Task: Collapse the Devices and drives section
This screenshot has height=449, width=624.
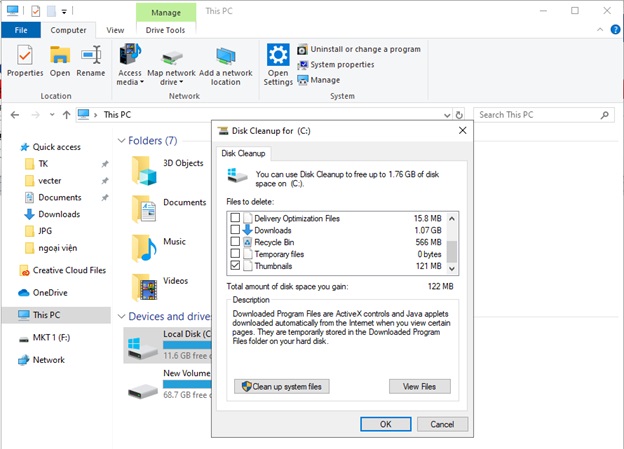Action: tap(121, 317)
